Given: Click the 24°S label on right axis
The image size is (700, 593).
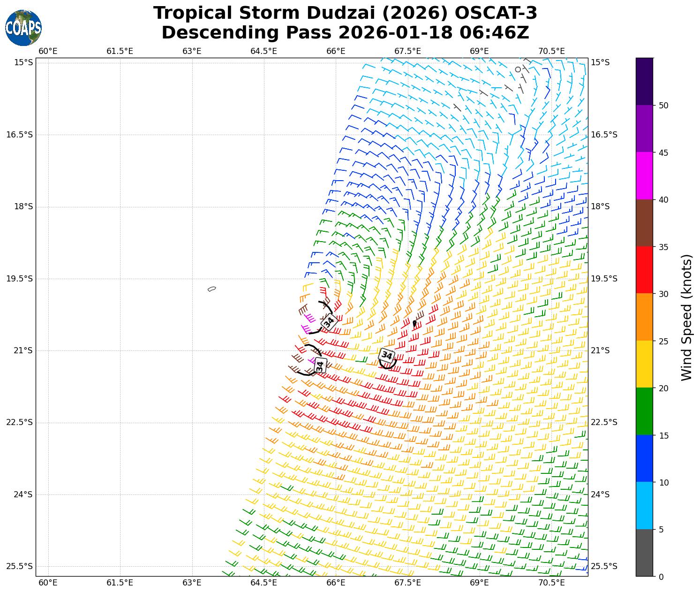Looking at the screenshot, I should [x=600, y=494].
